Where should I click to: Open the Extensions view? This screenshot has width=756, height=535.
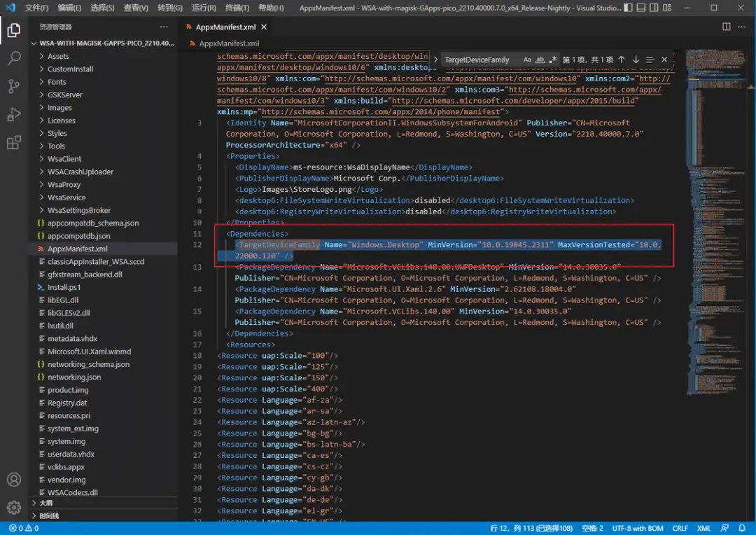pos(14,143)
